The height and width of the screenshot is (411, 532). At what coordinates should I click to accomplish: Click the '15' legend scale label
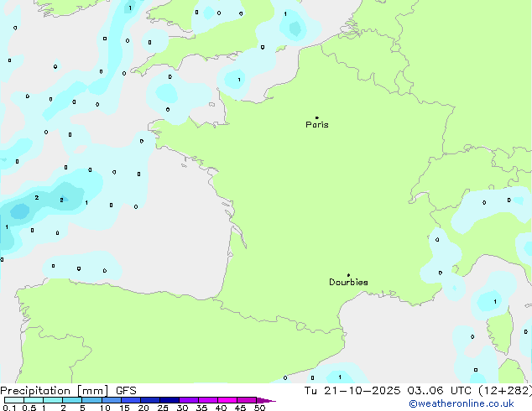(124, 408)
